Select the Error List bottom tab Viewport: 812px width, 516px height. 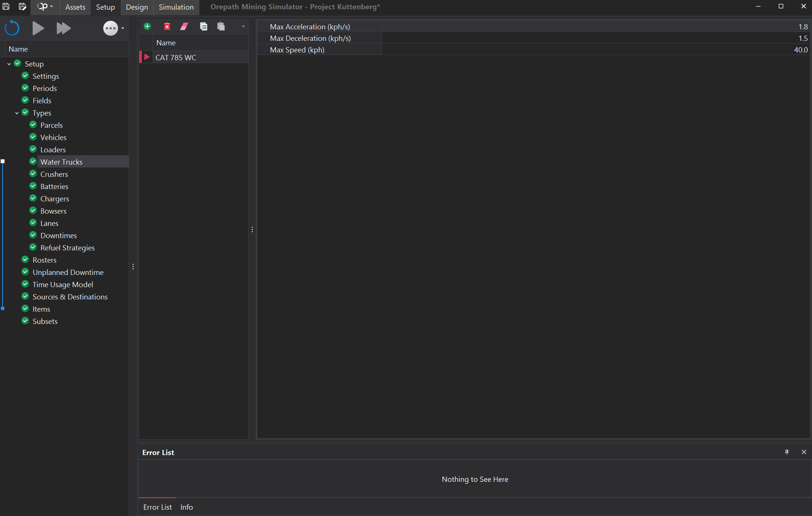click(157, 507)
